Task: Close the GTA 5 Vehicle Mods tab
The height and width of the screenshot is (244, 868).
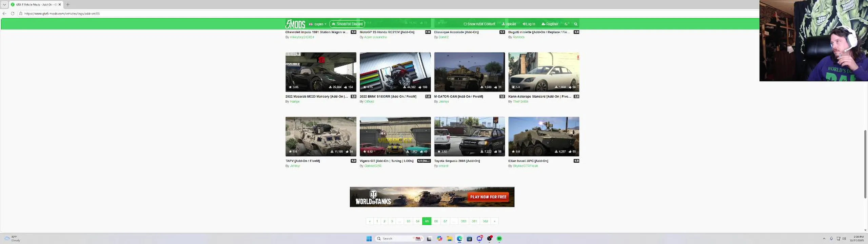Action: coord(60,4)
